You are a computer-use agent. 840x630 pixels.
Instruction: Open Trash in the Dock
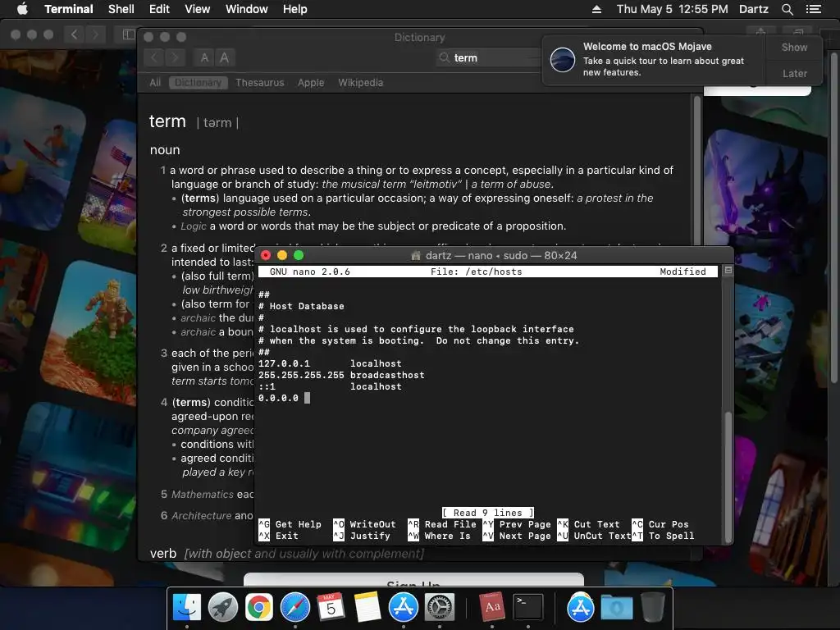(652, 608)
